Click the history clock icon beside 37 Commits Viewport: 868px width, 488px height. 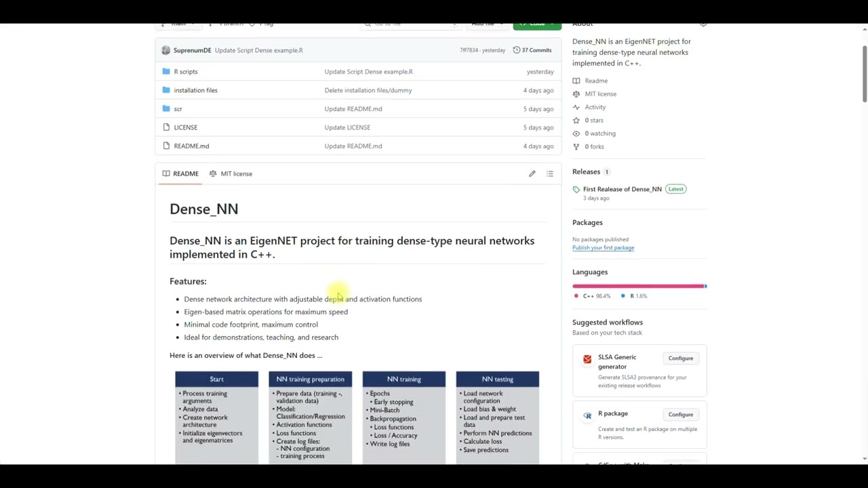516,50
